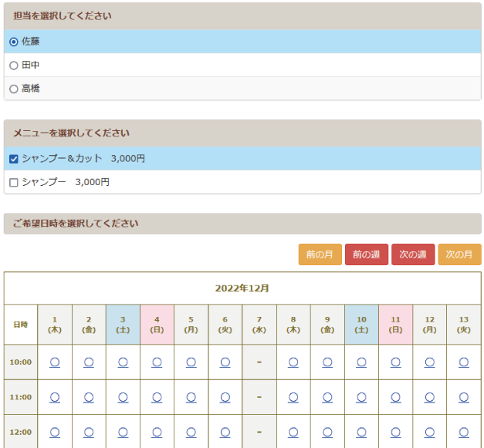
Task: Book 12:00 on Sunday the 11th
Action: (395, 433)
